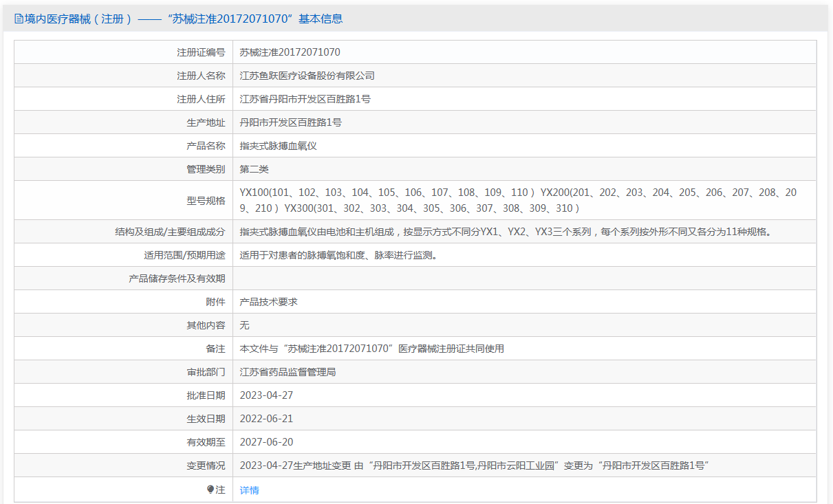The height and width of the screenshot is (504, 833).
Task: Select intended use text 适用于对患者的脉搏氧饱和度
Action: click(339, 255)
